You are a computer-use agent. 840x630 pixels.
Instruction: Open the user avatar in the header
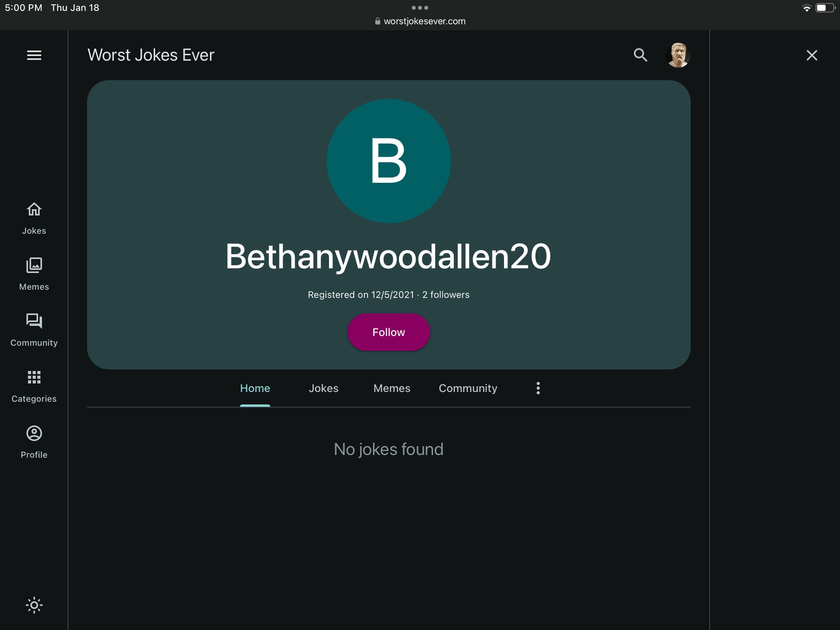coord(678,55)
